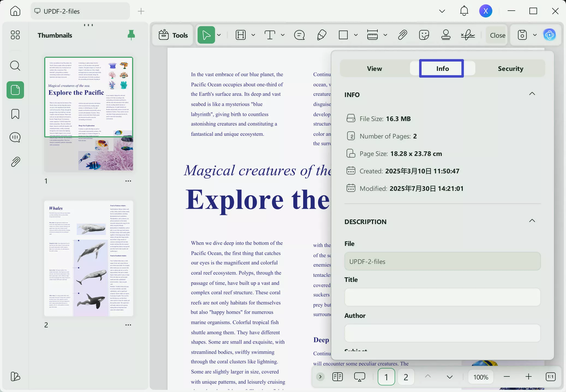
Task: Open the options menu for thumbnail 2
Action: tap(128, 325)
